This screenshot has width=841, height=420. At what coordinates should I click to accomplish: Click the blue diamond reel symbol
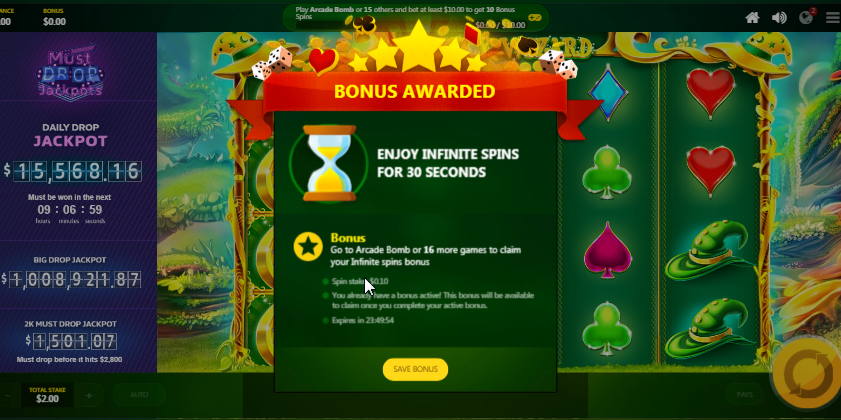click(x=608, y=93)
